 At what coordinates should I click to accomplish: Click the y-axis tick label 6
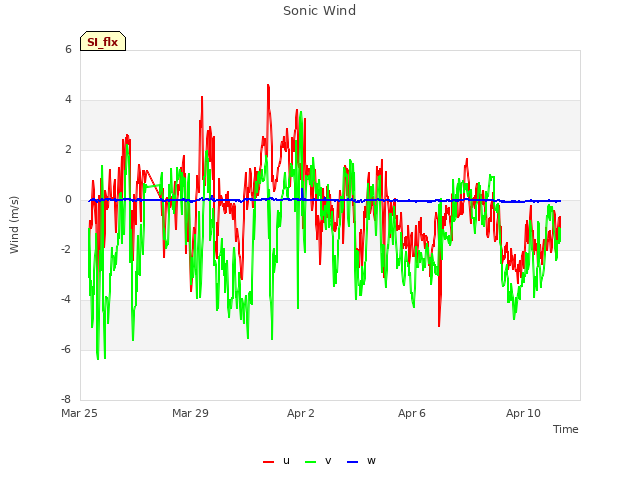[68, 49]
